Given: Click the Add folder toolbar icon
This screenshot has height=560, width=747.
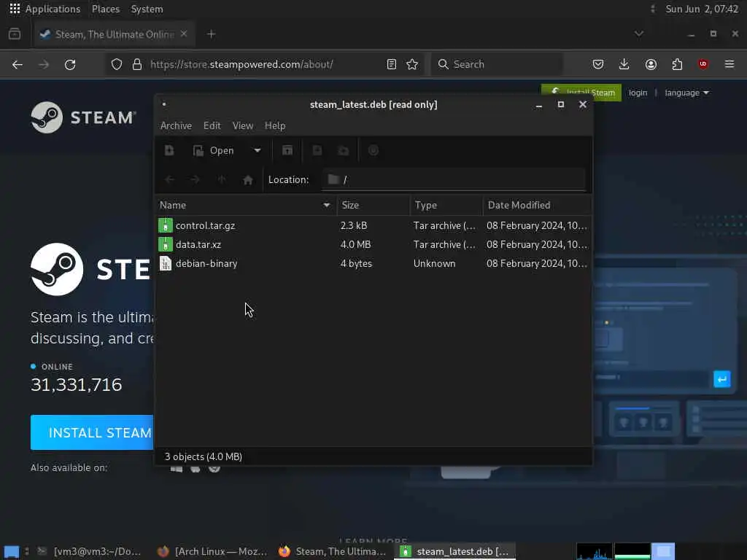Looking at the screenshot, I should (344, 150).
